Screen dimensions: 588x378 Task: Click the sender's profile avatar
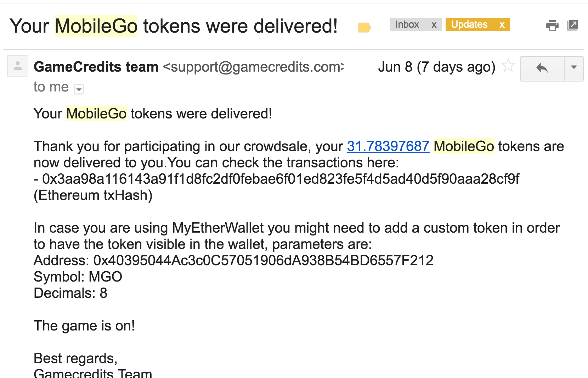(x=18, y=66)
